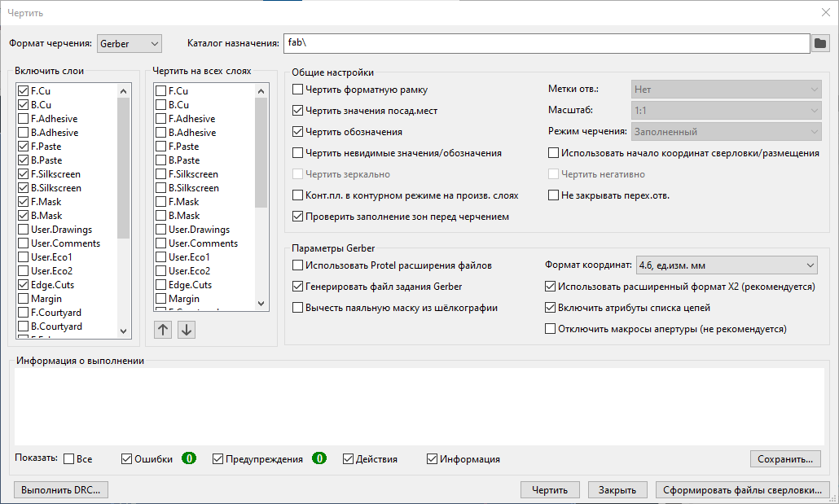Expand the Формат координат dropdown
The image size is (839, 504).
point(726,265)
